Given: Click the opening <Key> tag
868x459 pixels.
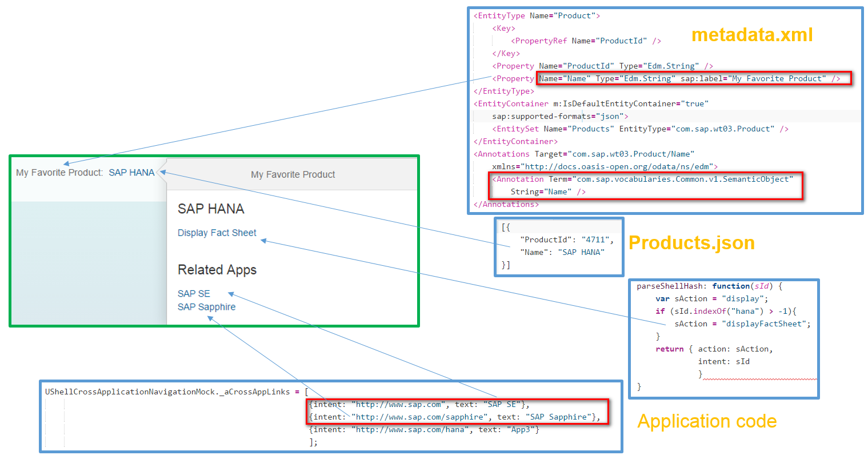Looking at the screenshot, I should click(503, 29).
